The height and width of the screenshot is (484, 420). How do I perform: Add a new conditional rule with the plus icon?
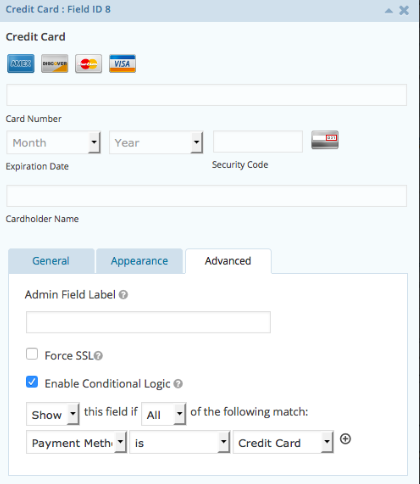[x=345, y=439]
